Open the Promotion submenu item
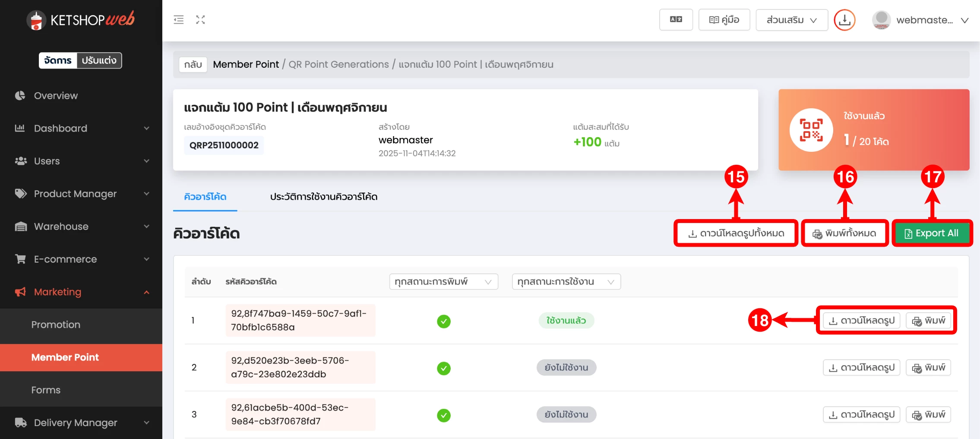 point(56,325)
